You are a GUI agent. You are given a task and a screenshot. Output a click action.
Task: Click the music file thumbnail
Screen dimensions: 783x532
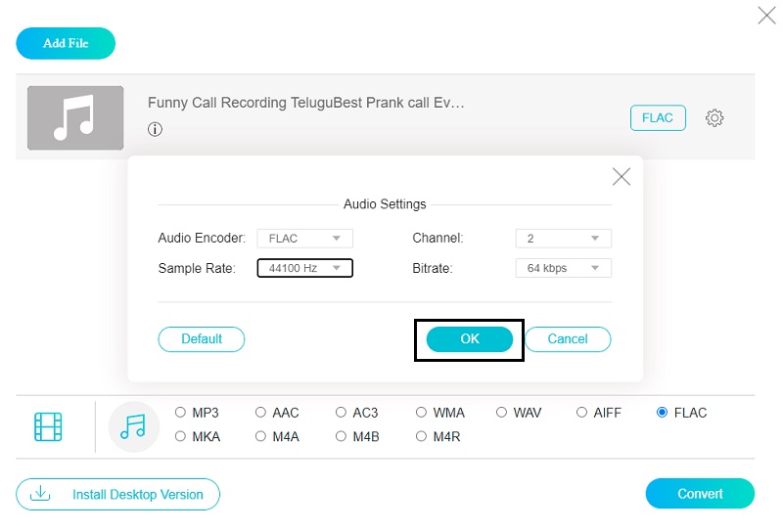point(75,118)
